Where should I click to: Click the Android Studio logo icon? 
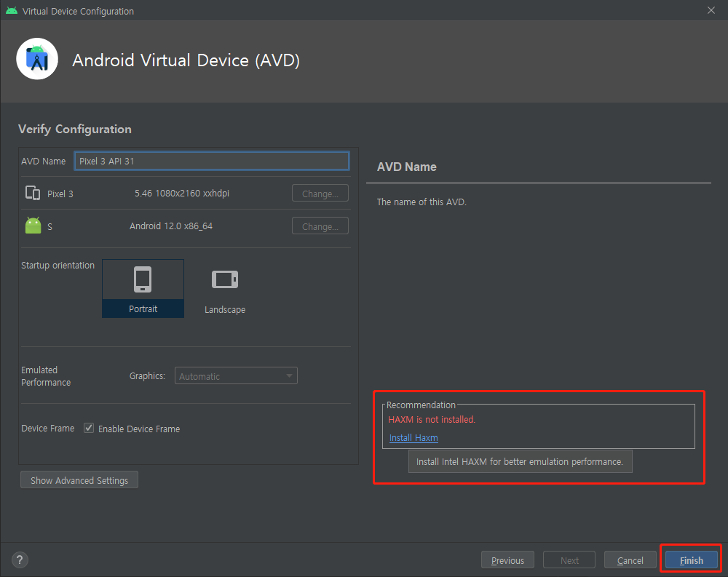(x=37, y=59)
